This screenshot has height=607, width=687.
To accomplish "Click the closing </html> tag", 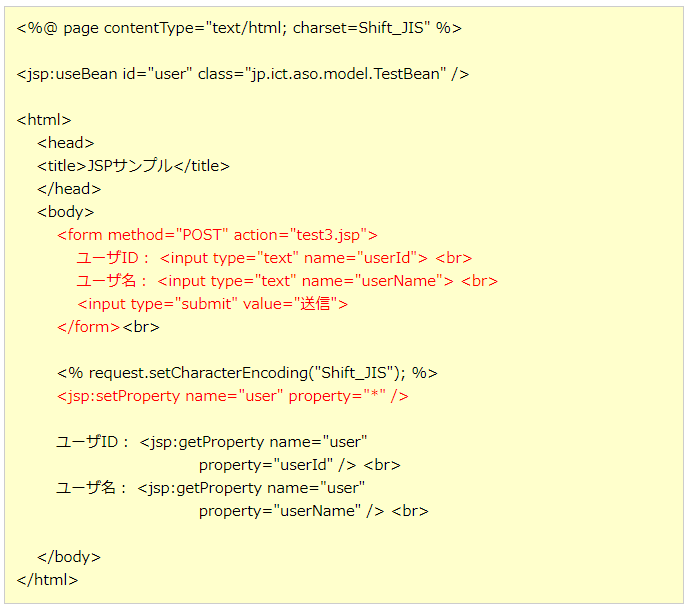I will click(x=47, y=580).
